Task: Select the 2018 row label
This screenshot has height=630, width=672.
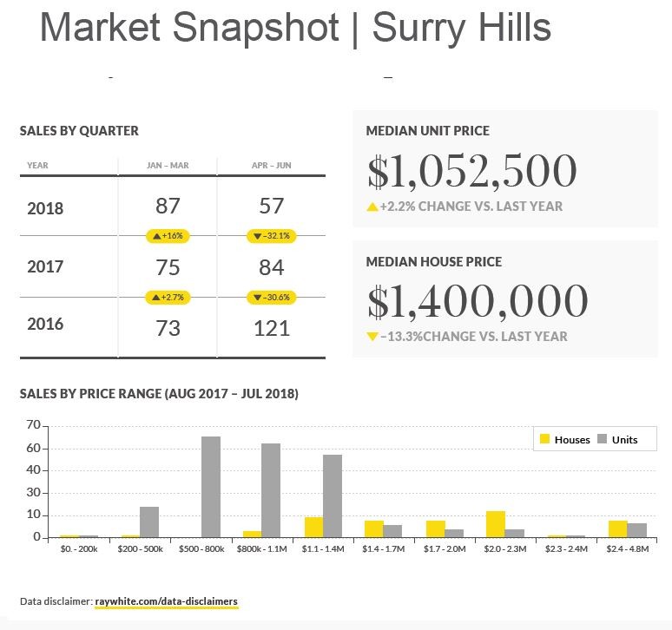Action: [x=45, y=208]
